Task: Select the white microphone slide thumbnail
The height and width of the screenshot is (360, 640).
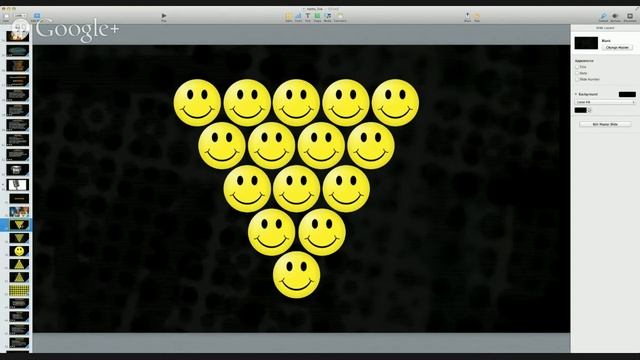Action: (18, 184)
